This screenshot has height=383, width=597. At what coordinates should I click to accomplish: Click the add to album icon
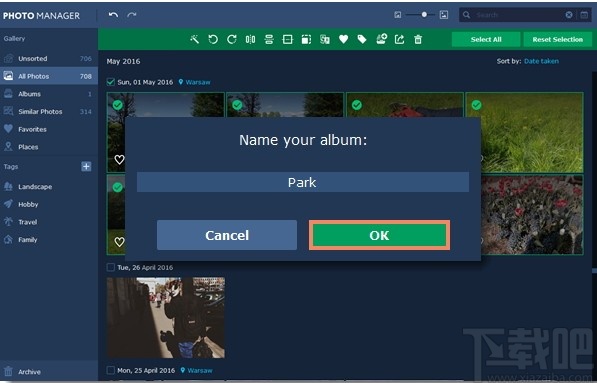pos(381,39)
